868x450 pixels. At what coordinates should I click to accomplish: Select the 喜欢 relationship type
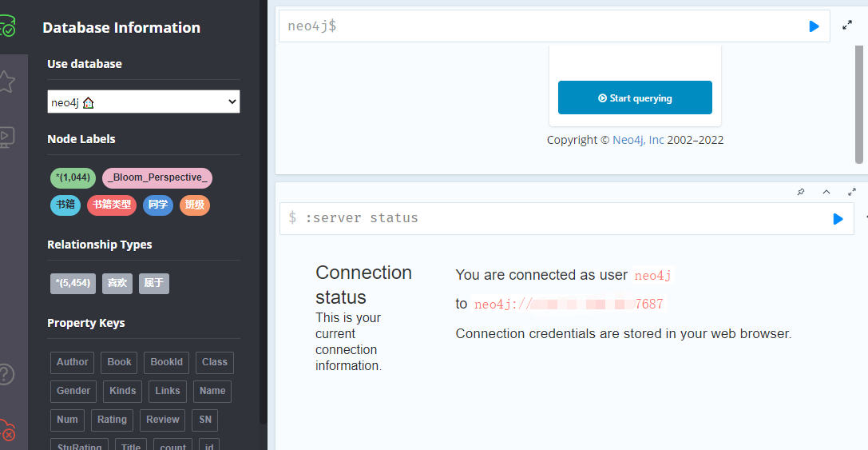point(117,283)
